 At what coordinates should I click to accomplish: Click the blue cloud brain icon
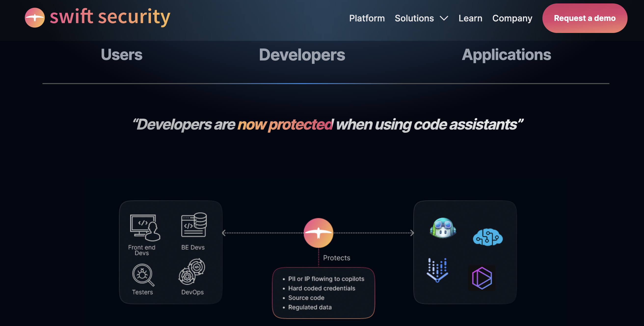point(487,237)
